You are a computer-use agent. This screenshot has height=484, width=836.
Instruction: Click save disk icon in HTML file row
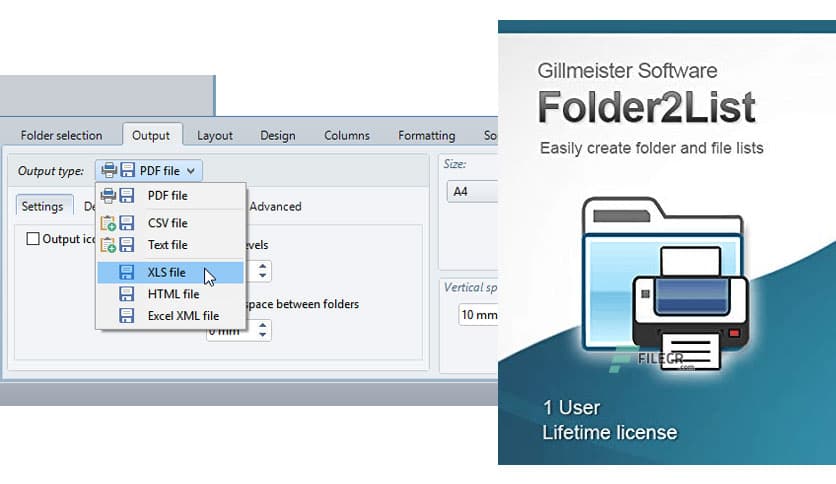pyautogui.click(x=127, y=294)
